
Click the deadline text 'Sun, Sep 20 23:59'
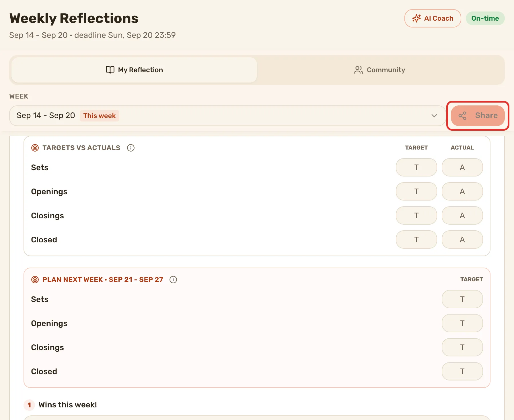point(142,35)
